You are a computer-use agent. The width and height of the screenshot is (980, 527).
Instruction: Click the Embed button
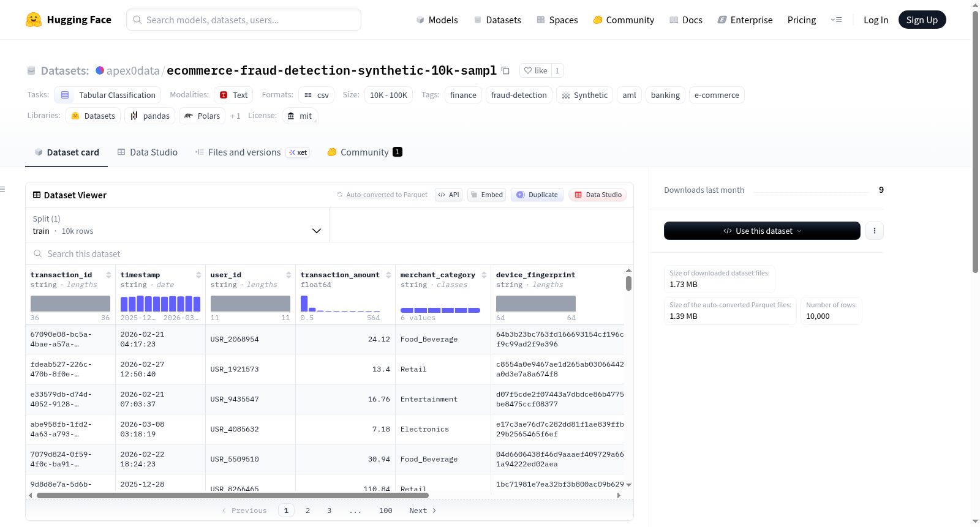click(x=486, y=195)
